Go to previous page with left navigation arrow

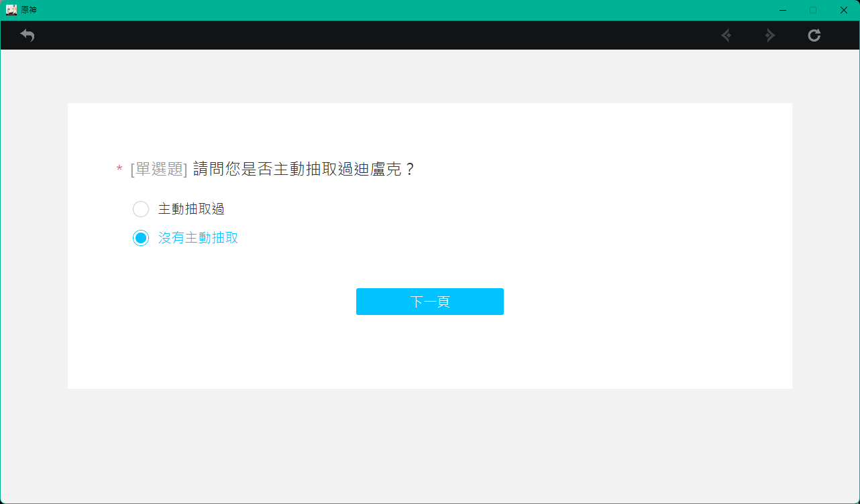[726, 36]
